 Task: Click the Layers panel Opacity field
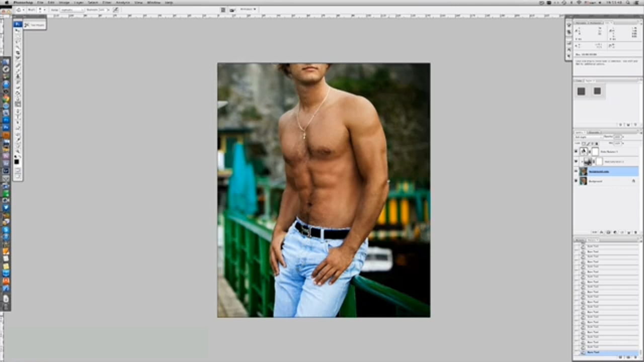pyautogui.click(x=617, y=137)
